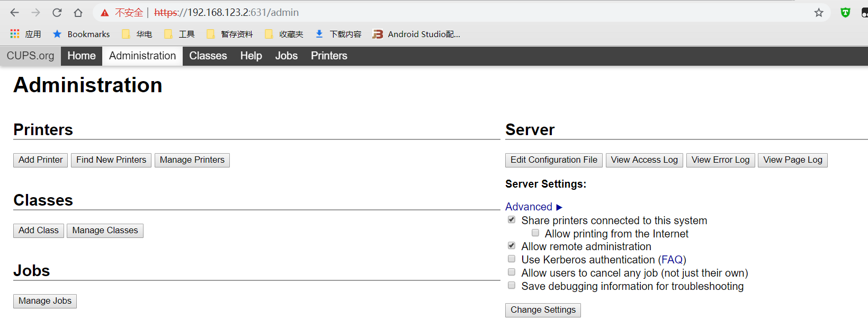Switch to the Home tab

[x=82, y=56]
